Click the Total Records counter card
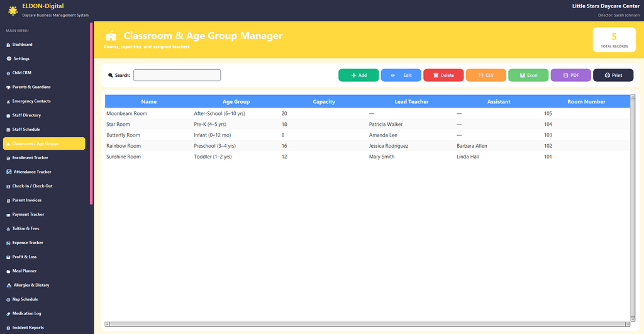Image resolution: width=644 pixels, height=334 pixels. pyautogui.click(x=614, y=40)
